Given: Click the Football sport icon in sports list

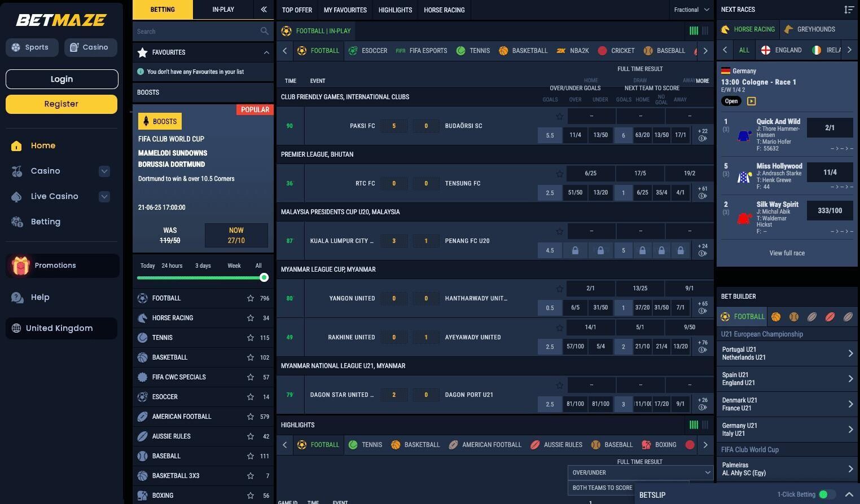Looking at the screenshot, I should coord(143,298).
